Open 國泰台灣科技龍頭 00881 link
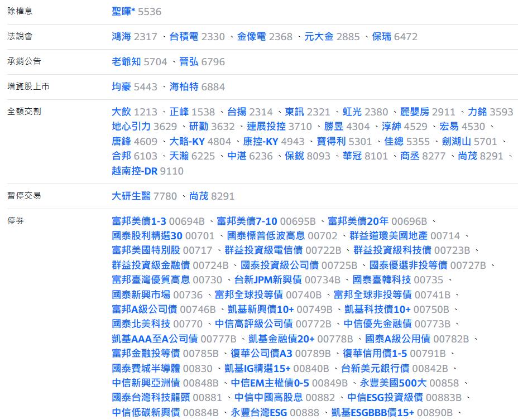Viewport: 518px width, 420px height. tap(167, 398)
